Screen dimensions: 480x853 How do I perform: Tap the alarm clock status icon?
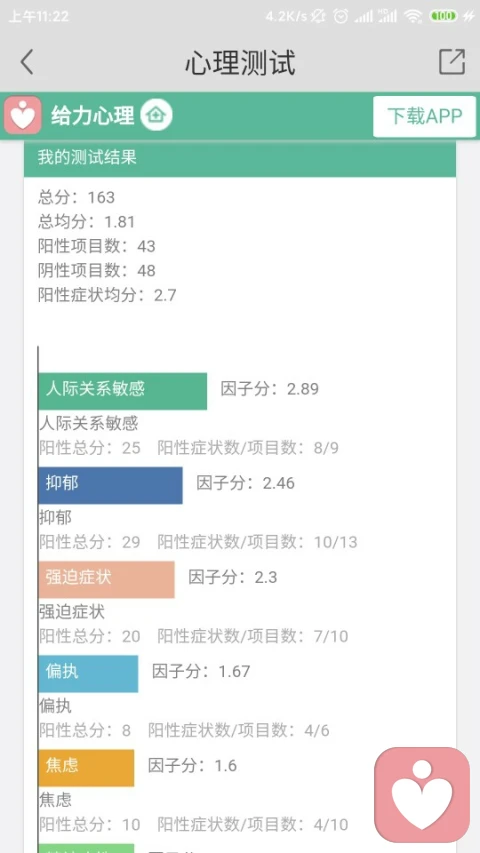[x=341, y=16]
